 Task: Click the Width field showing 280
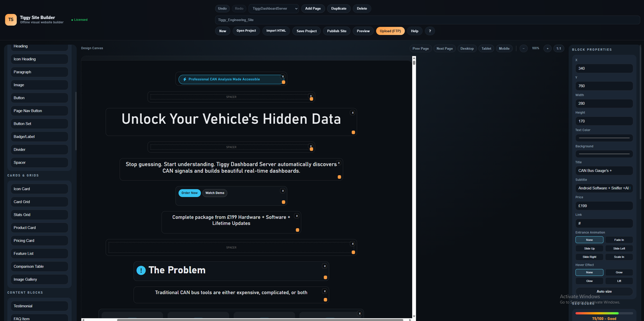pos(604,103)
